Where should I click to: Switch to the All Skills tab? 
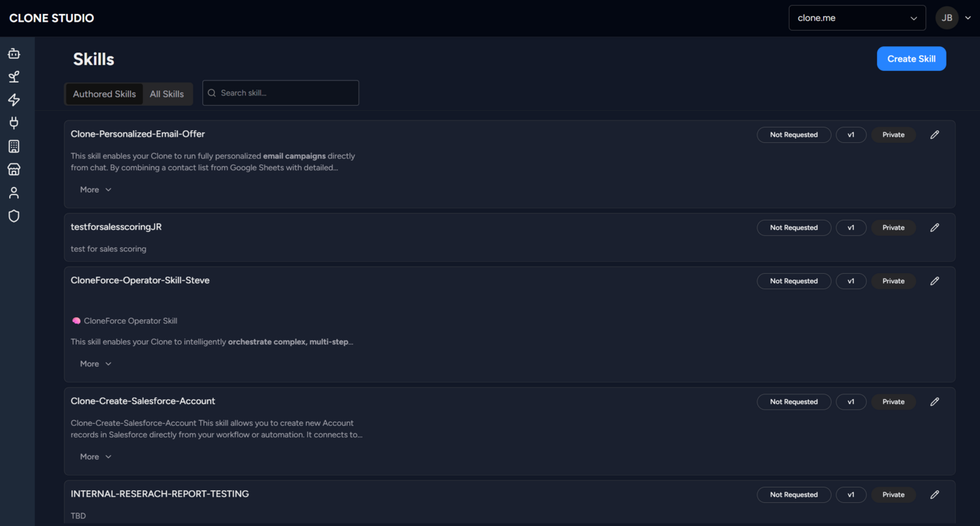point(167,94)
